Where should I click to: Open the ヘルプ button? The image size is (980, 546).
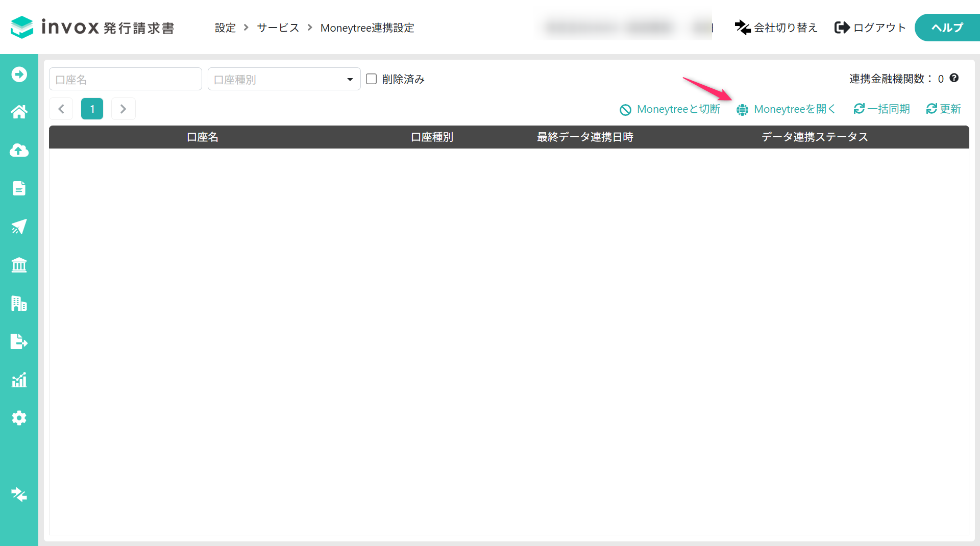(947, 28)
